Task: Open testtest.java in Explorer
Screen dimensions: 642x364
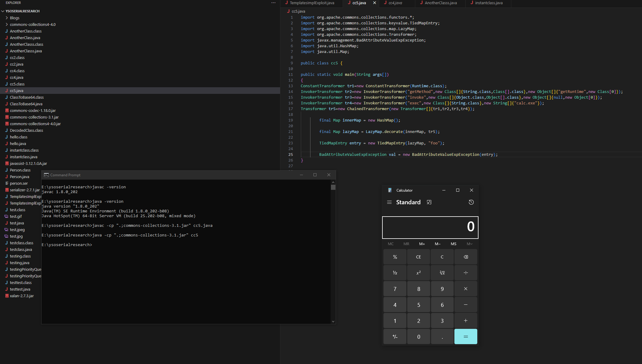Action: click(x=20, y=289)
